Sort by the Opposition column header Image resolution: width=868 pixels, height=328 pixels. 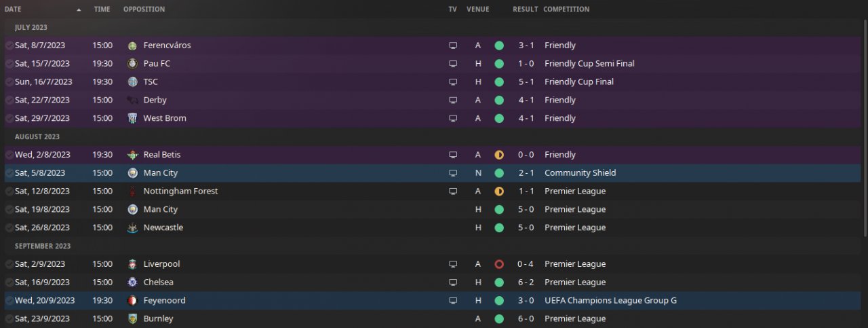144,10
